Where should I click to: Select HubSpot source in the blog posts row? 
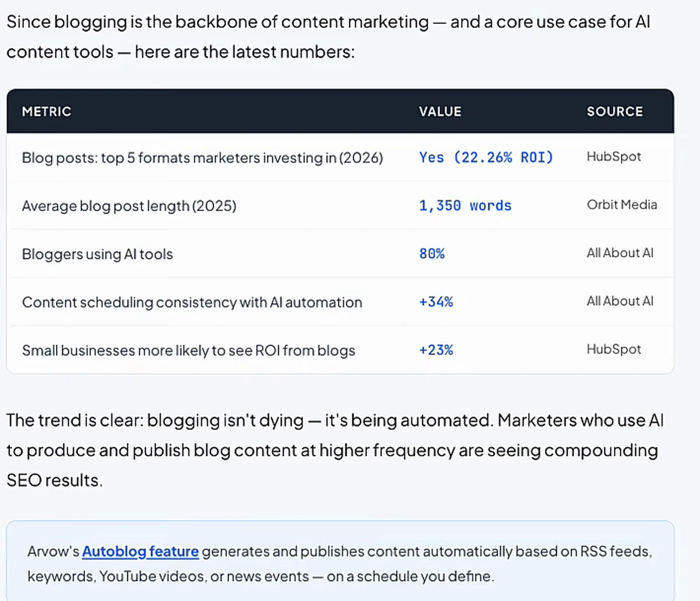(x=614, y=156)
